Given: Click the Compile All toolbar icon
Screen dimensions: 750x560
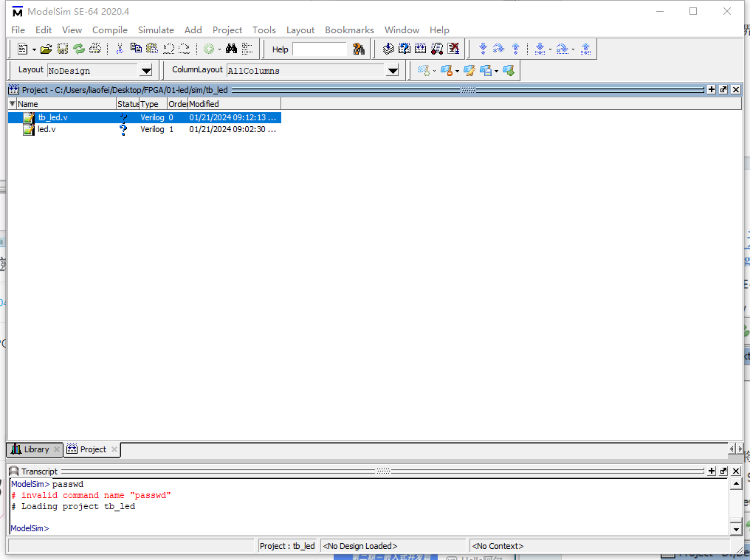Looking at the screenshot, I should pyautogui.click(x=421, y=49).
